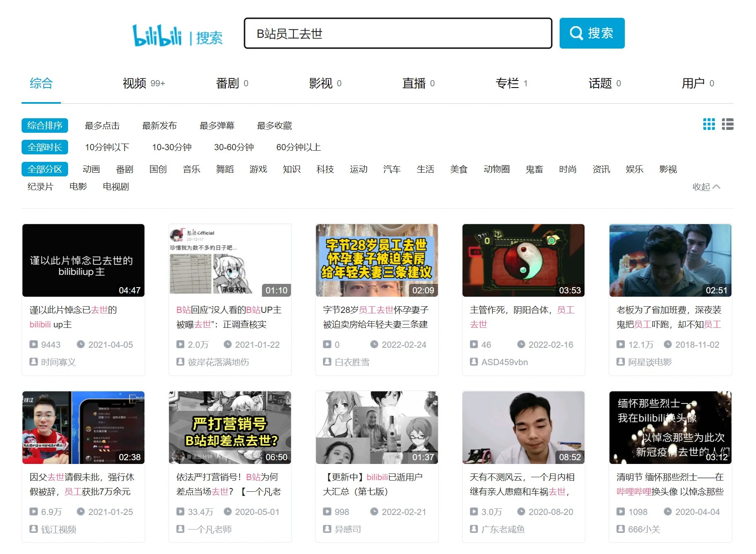Open the 影视 results tab
756x554 pixels.
click(x=325, y=83)
